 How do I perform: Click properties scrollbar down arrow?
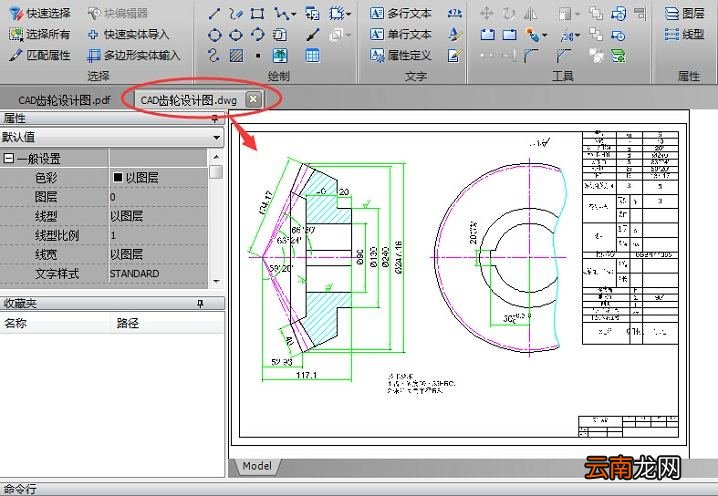[216, 281]
